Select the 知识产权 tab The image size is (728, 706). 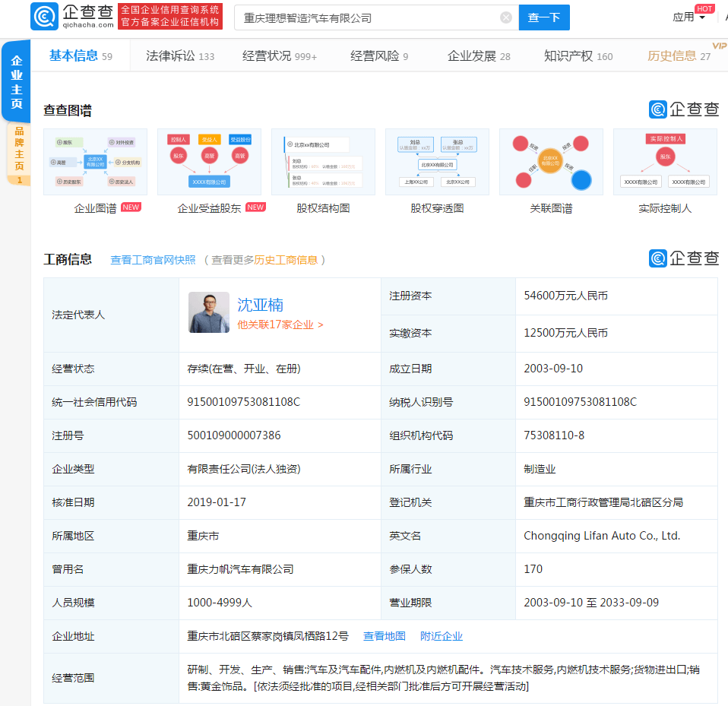click(578, 55)
